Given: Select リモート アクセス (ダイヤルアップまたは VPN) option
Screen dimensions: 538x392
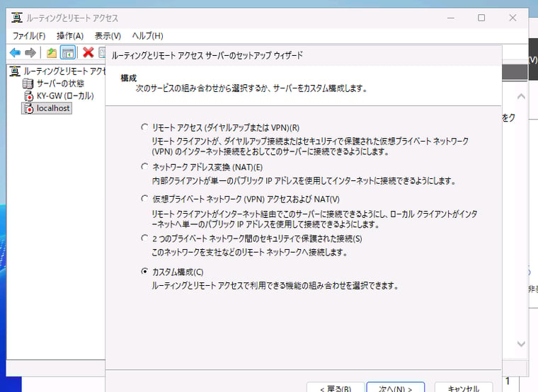Looking at the screenshot, I should click(145, 128).
